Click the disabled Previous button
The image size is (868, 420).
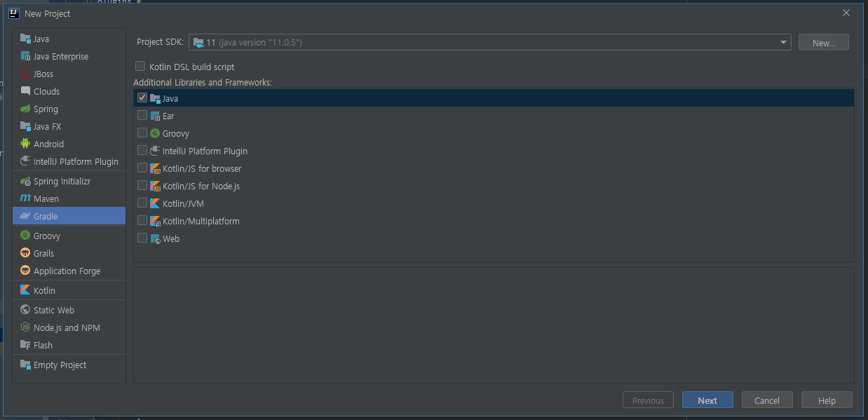pyautogui.click(x=648, y=400)
